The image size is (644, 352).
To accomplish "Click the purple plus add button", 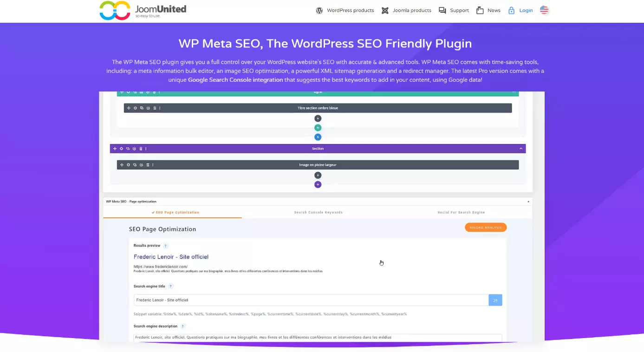I will click(x=318, y=184).
